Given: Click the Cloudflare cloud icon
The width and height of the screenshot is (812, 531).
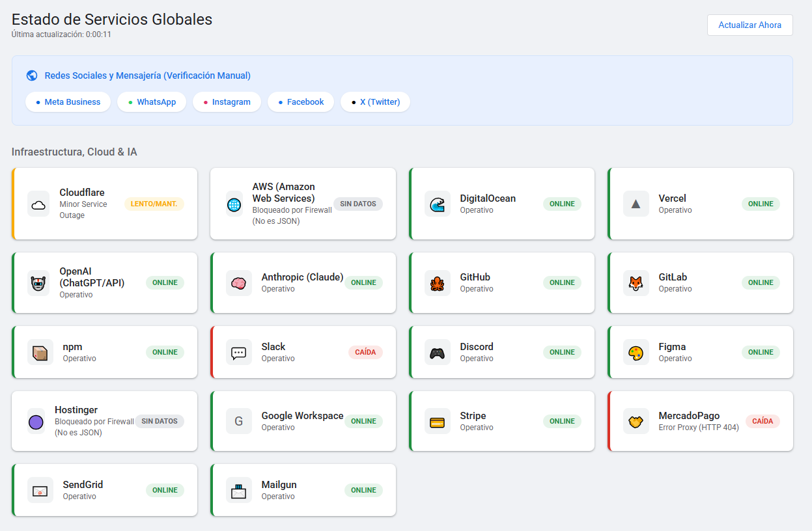Looking at the screenshot, I should coord(38,204).
